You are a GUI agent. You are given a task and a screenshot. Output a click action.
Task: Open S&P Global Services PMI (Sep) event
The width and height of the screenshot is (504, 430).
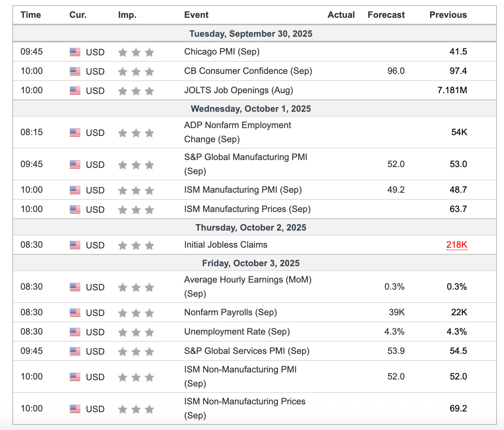coord(247,351)
